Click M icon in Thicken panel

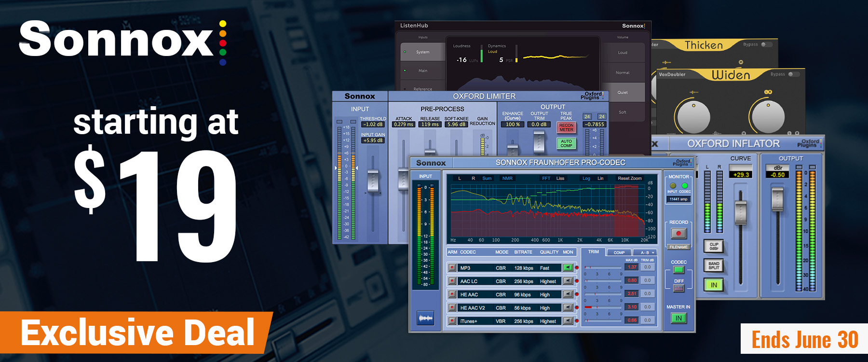coord(741,62)
